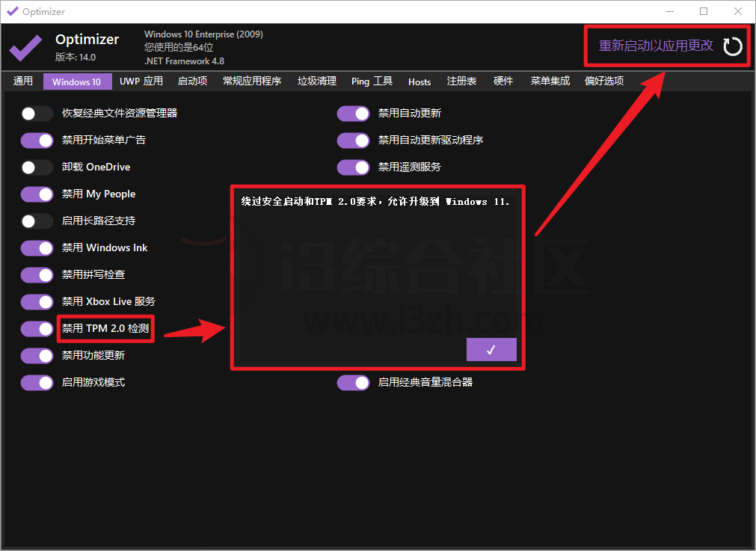Select the 注册表 tab
756x551 pixels.
point(461,81)
